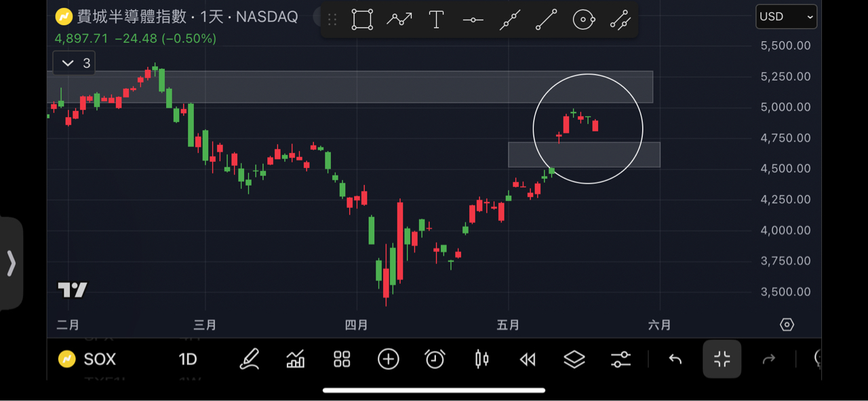Grab the drawing toolbar drag handle

(332, 20)
